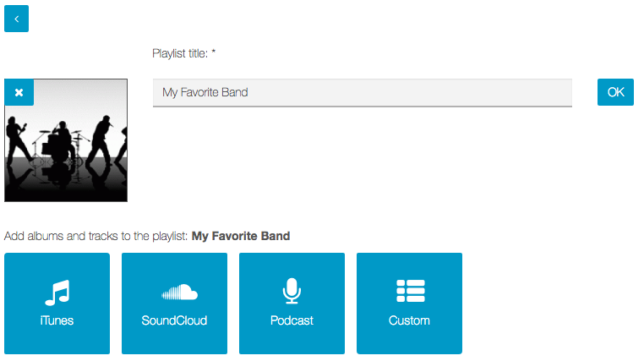Screen dimensions: 644x361
Task: Select the band silhouette cover image
Action: [x=66, y=140]
